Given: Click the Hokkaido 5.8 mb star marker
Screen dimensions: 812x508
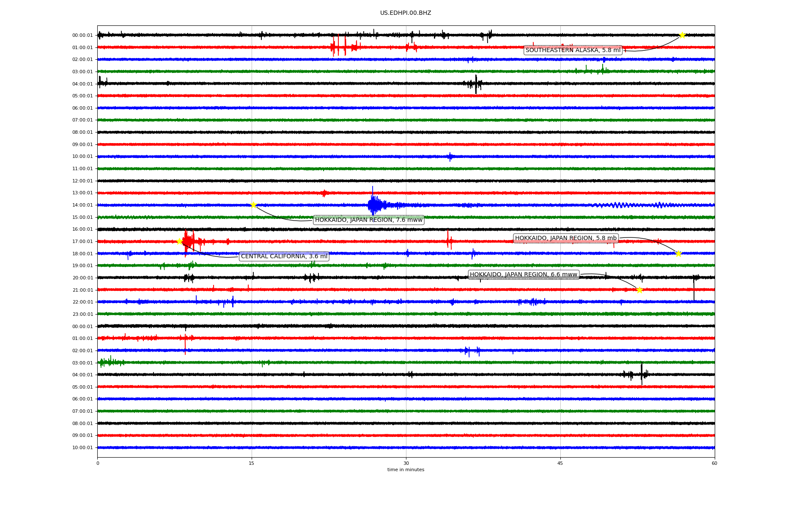Looking at the screenshot, I should (x=678, y=254).
